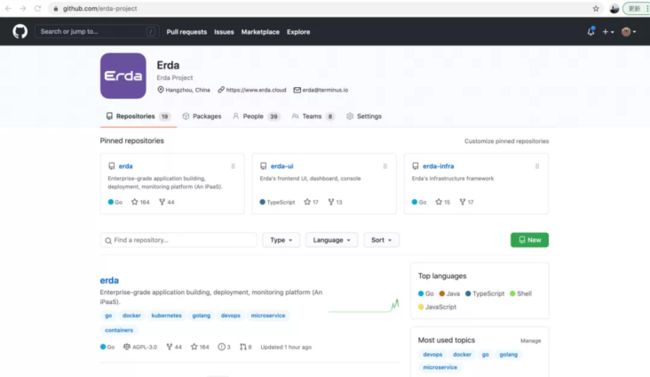Focus the Search or jump to field
The height and width of the screenshot is (377, 650).
coord(97,32)
